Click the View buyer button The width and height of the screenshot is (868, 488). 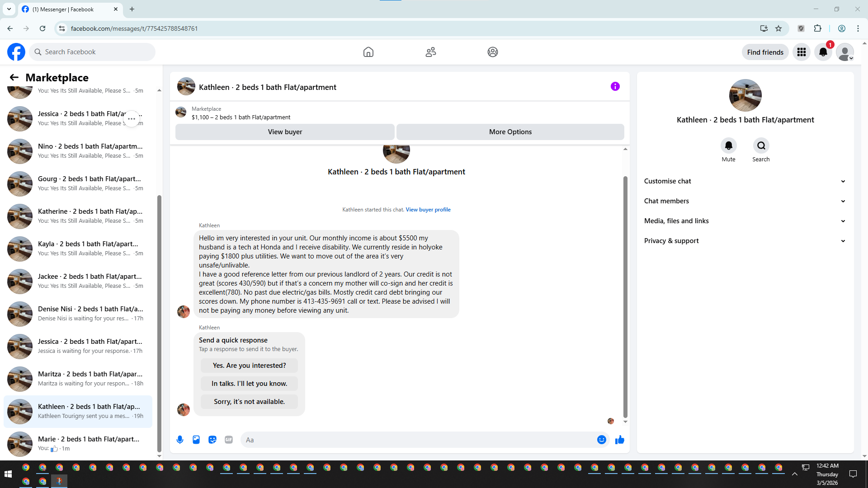click(285, 132)
